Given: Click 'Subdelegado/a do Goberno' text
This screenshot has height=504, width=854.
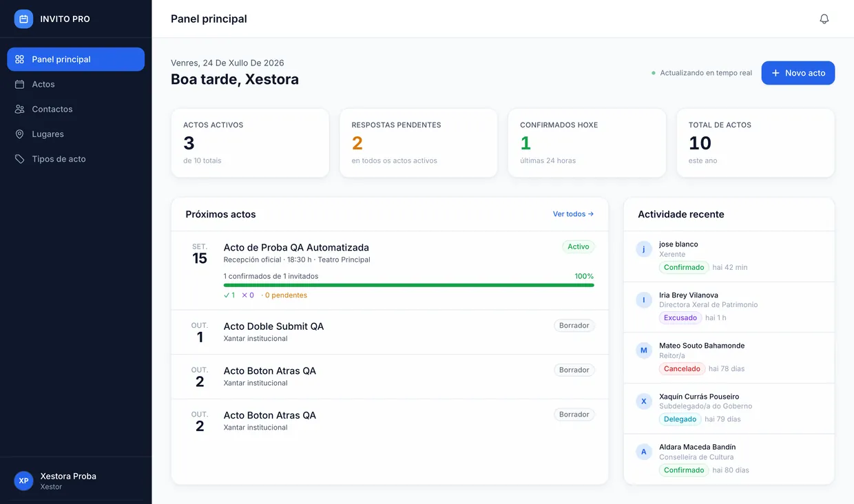Looking at the screenshot, I should click(705, 406).
